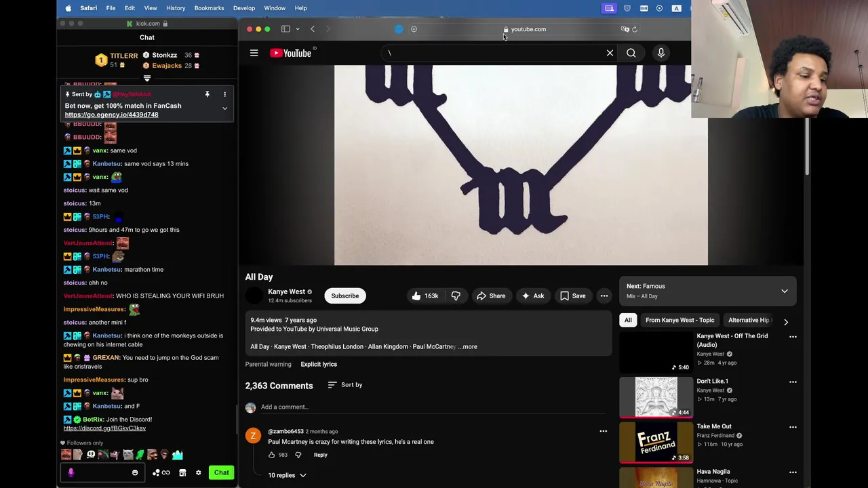This screenshot has height=488, width=868.
Task: Open options for Take Me Out video
Action: [x=793, y=427]
